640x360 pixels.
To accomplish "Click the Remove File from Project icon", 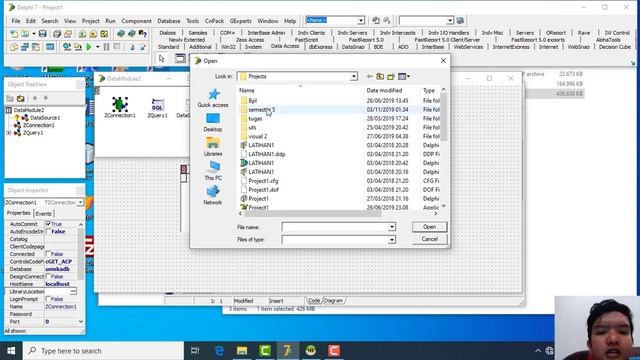I will tap(93, 34).
